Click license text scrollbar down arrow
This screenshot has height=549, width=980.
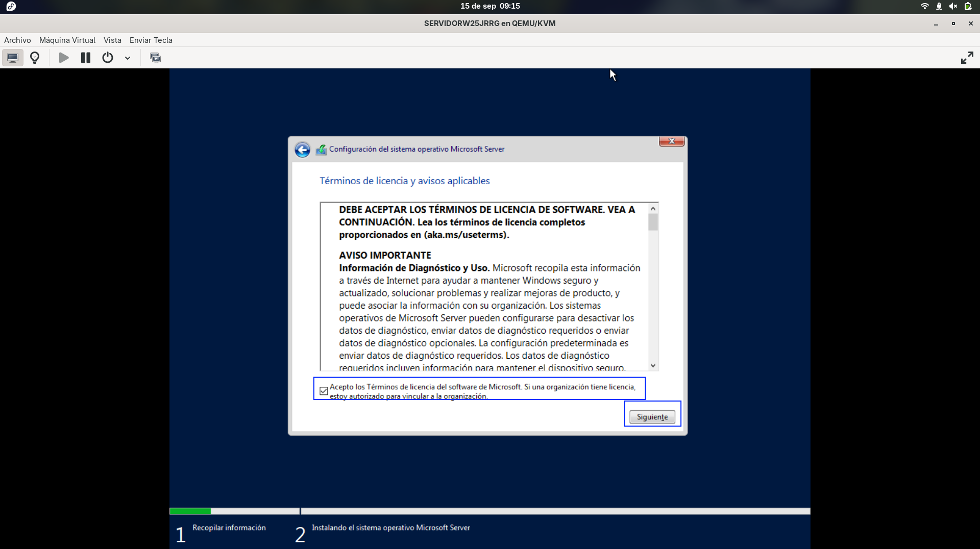click(653, 365)
